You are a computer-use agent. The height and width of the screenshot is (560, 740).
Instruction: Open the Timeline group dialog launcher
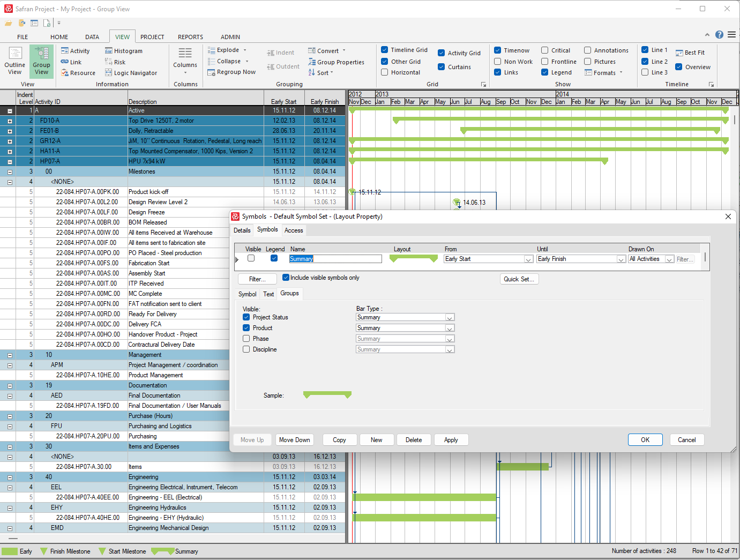711,85
